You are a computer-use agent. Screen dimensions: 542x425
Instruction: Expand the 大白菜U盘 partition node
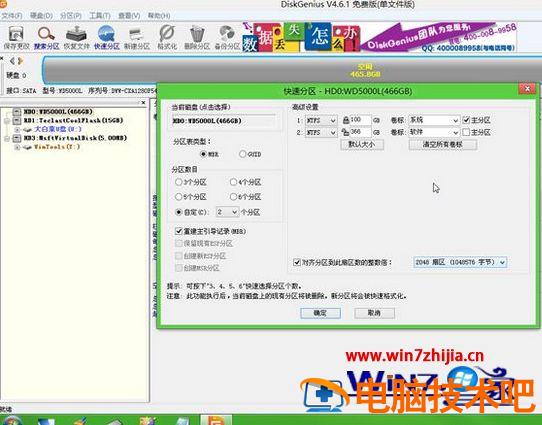17,129
